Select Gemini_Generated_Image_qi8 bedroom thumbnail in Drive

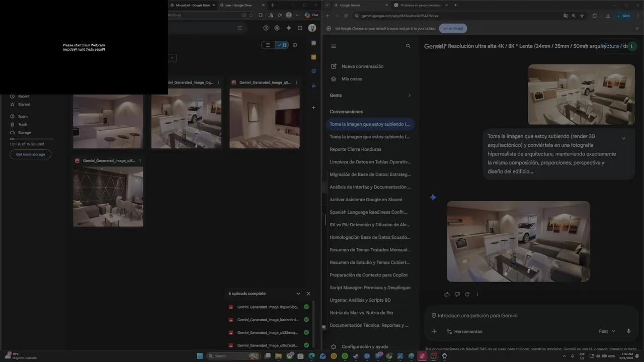pos(108,197)
